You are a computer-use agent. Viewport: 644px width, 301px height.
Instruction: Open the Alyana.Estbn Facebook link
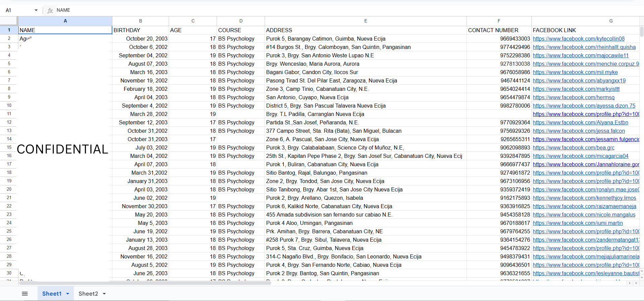(580, 123)
